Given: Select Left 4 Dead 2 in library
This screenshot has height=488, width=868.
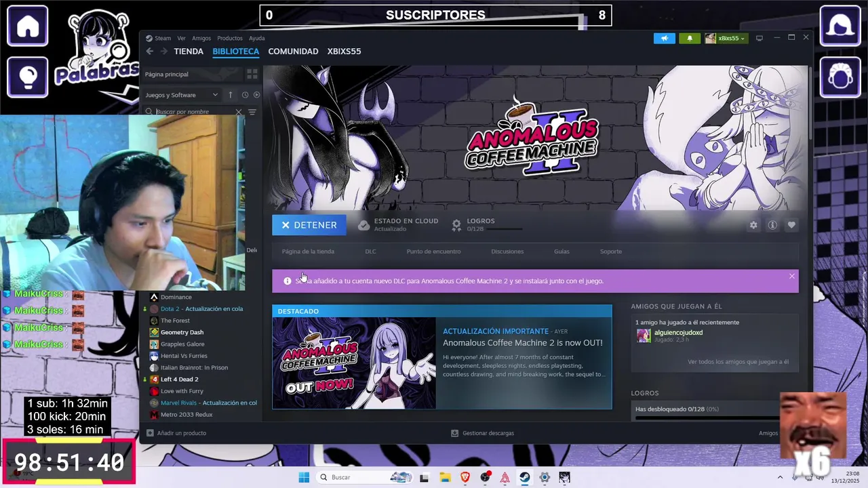Looking at the screenshot, I should [179, 380].
